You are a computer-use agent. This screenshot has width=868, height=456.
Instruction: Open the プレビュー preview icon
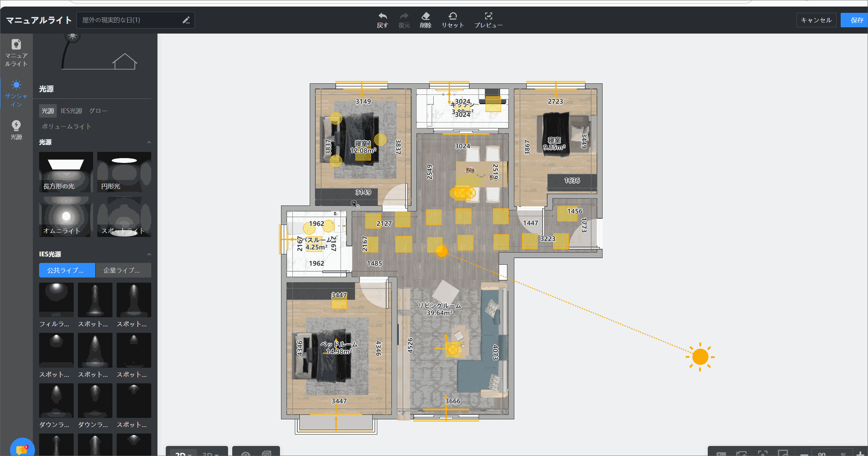488,16
